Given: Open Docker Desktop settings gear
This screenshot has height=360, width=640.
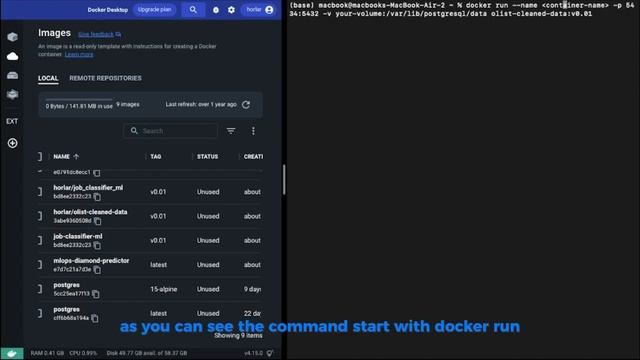Looking at the screenshot, I should pos(231,10).
